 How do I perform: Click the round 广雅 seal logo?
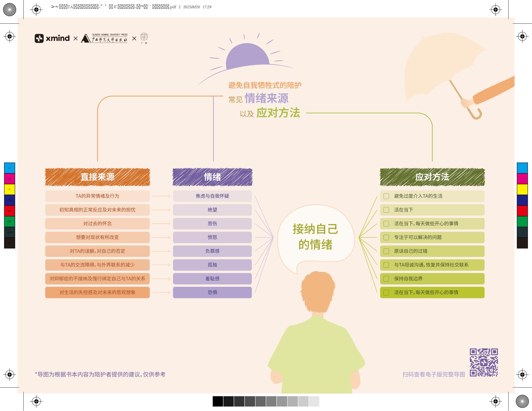coord(144,37)
